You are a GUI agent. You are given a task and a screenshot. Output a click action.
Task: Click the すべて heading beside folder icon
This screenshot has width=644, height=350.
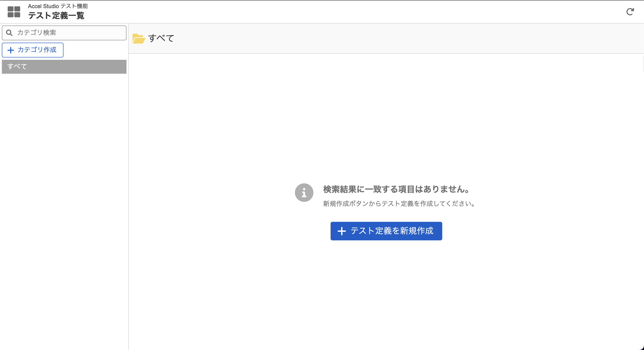point(161,38)
